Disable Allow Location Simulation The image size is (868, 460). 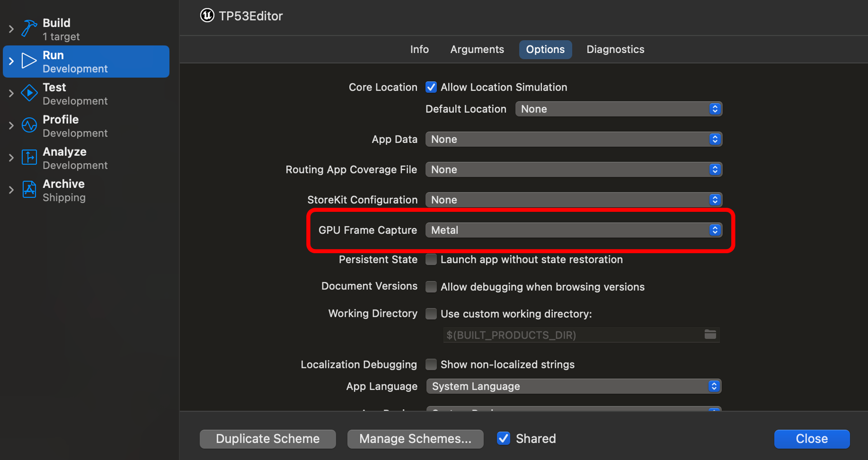click(430, 87)
